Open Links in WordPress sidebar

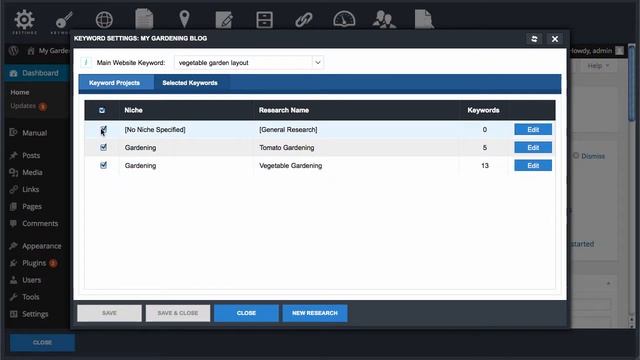[x=31, y=189]
